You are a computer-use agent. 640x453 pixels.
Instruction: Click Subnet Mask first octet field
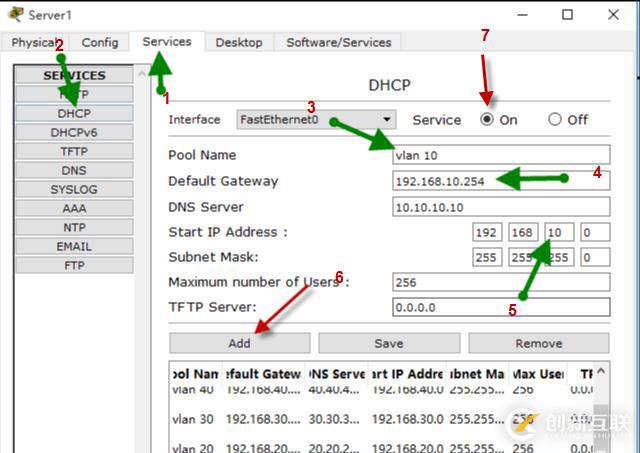[487, 257]
